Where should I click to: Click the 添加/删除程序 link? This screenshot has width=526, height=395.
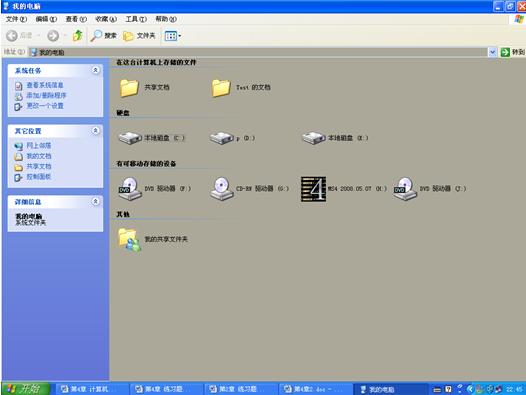coord(46,95)
